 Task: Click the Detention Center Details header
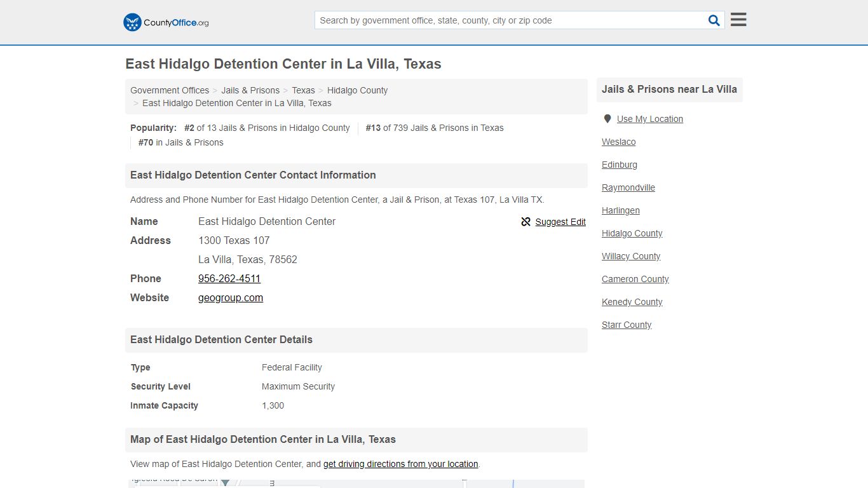point(356,340)
